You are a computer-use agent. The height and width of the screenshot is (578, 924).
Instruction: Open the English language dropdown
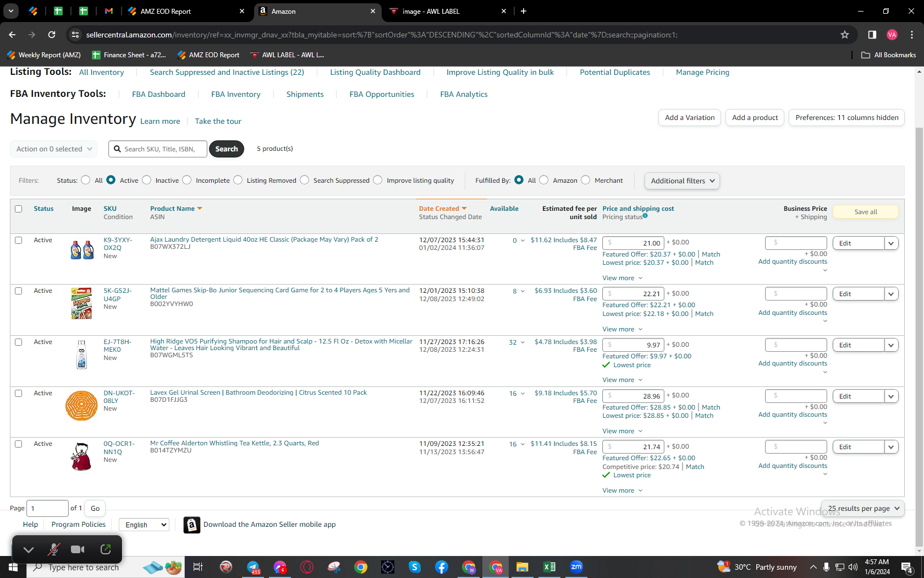click(x=145, y=525)
